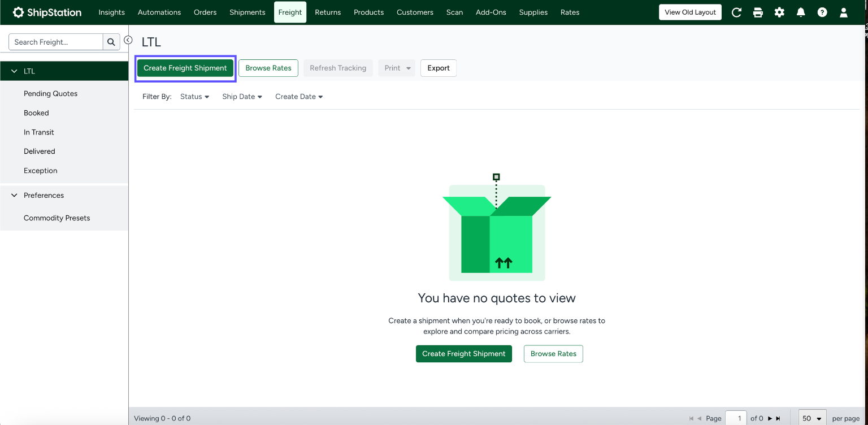Open the user account profile icon
This screenshot has width=868, height=425.
point(844,12)
